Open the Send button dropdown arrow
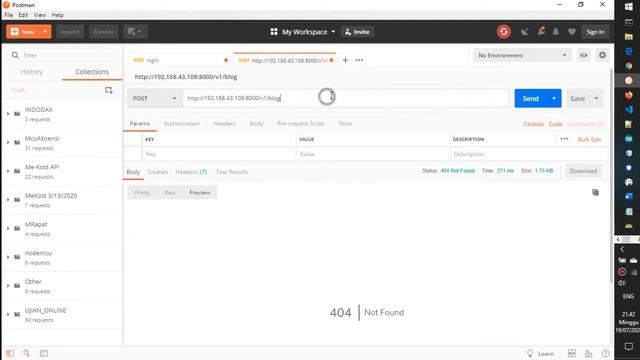This screenshot has height=360, width=640. [554, 98]
